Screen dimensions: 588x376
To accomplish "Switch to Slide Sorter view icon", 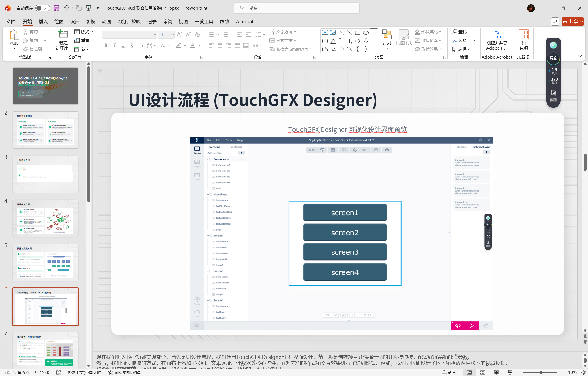I will point(483,372).
